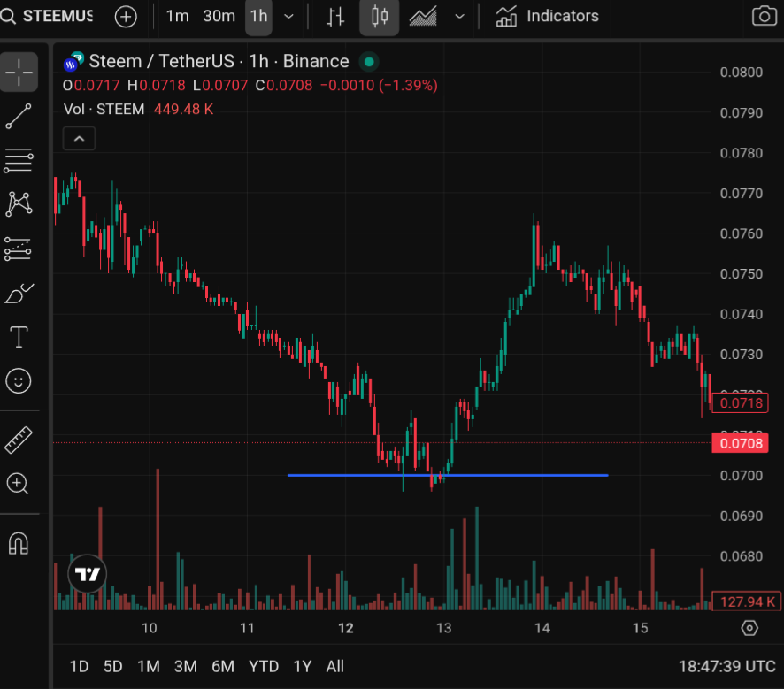Open the Indicators menu
Screen dimensions: 784x689
548,17
